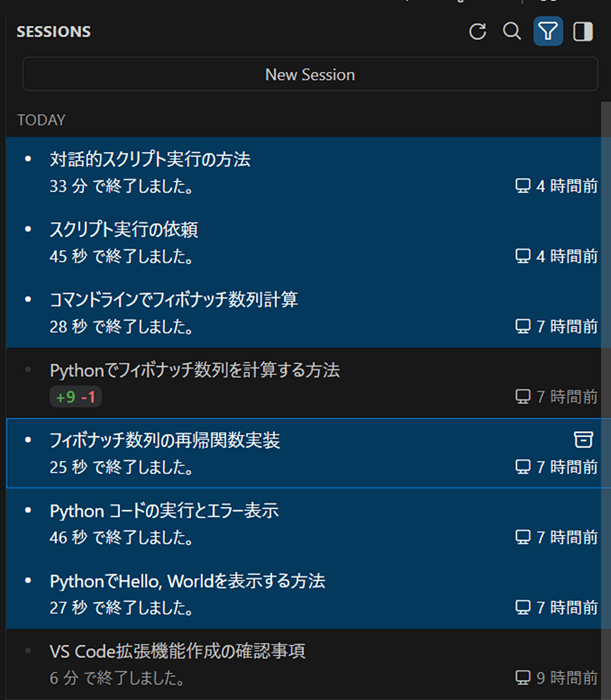Click the monitor icon on PythonでHello, Worldを表示する方法
611x700 pixels.
522,607
